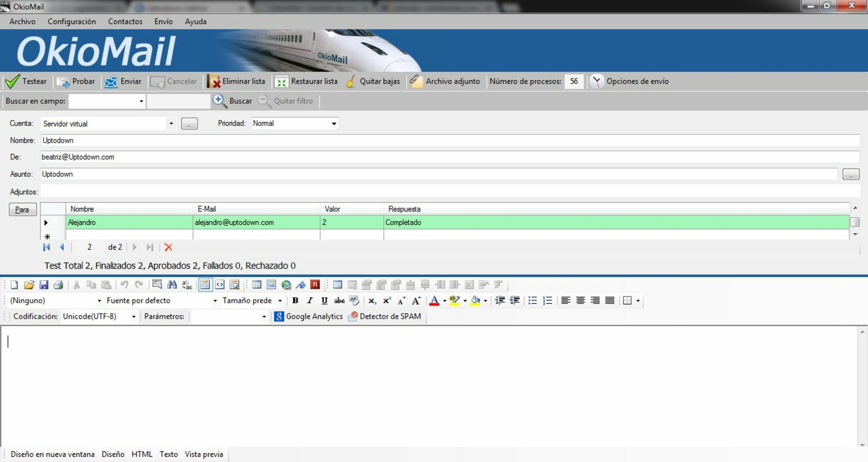
Task: Click the red font color button
Action: pyautogui.click(x=435, y=301)
